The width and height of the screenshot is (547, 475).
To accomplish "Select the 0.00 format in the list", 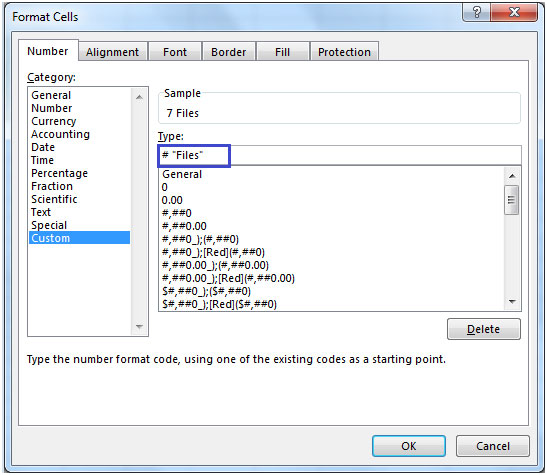I will (x=172, y=200).
